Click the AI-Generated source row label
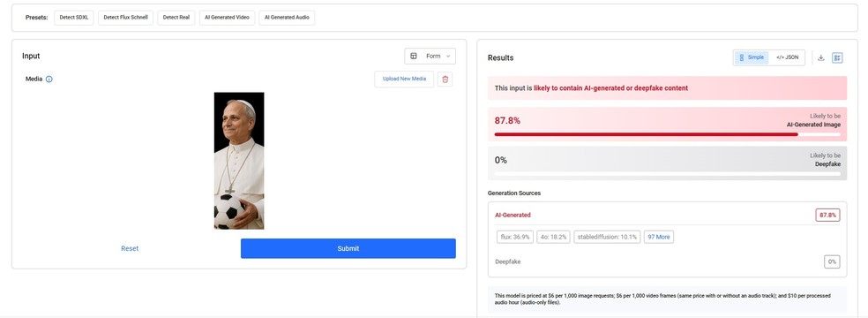 (x=513, y=215)
